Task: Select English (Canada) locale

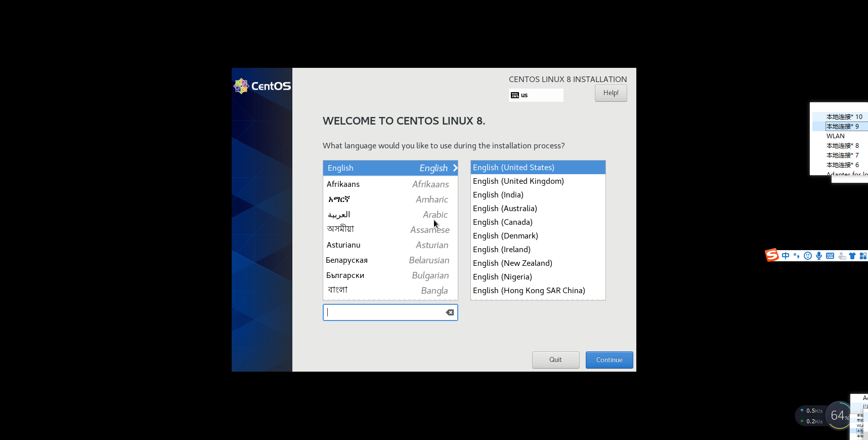Action: [538, 222]
